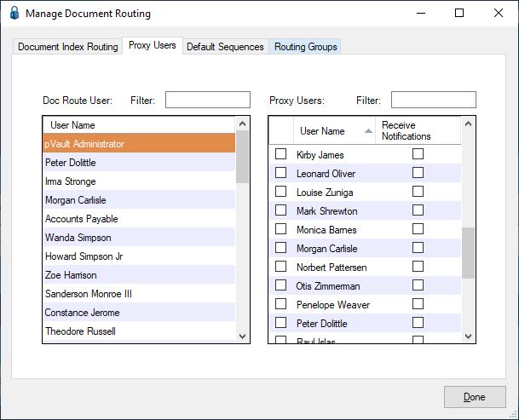Select Morgan Carlisle in Doc Route User list
This screenshot has width=519, height=420.
click(139, 200)
